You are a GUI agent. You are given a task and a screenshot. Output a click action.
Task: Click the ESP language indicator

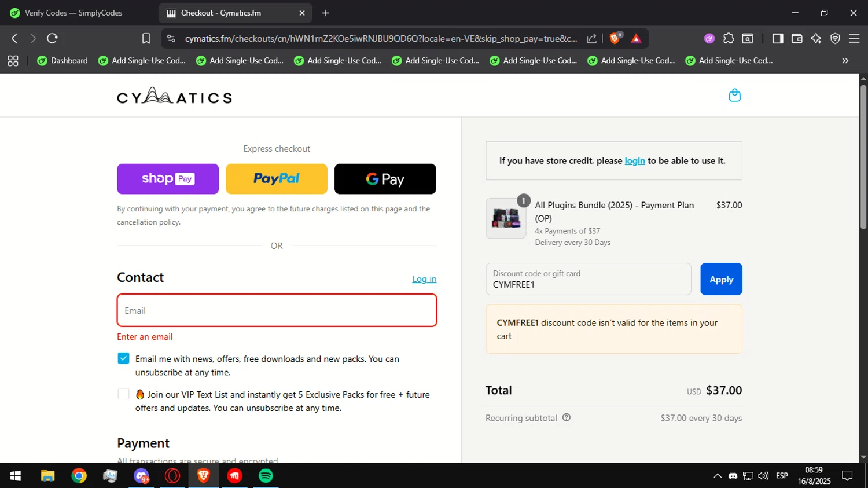pyautogui.click(x=782, y=476)
